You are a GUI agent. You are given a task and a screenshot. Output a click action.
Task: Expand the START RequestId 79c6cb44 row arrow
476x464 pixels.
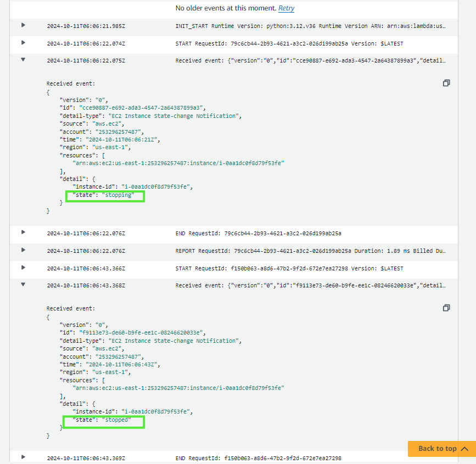click(x=23, y=43)
